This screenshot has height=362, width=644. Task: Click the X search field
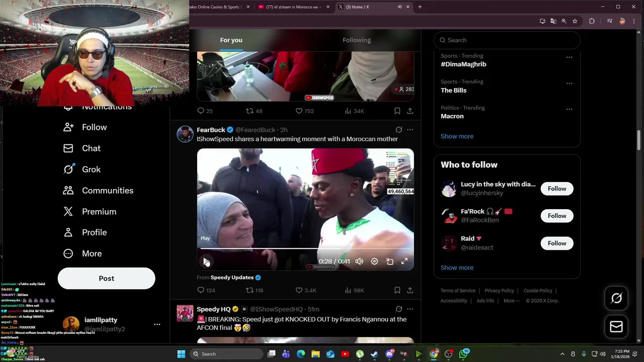pos(507,40)
